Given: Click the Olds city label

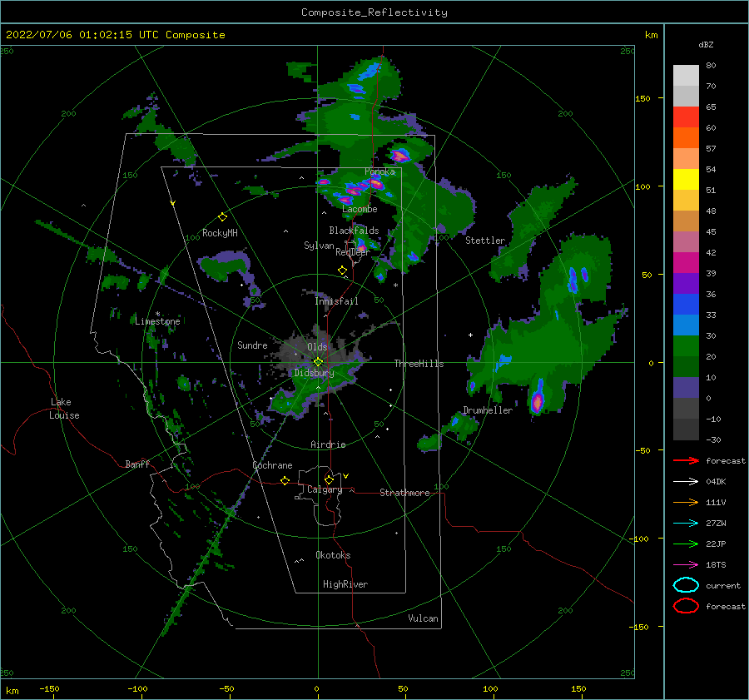Looking at the screenshot, I should (x=317, y=347).
